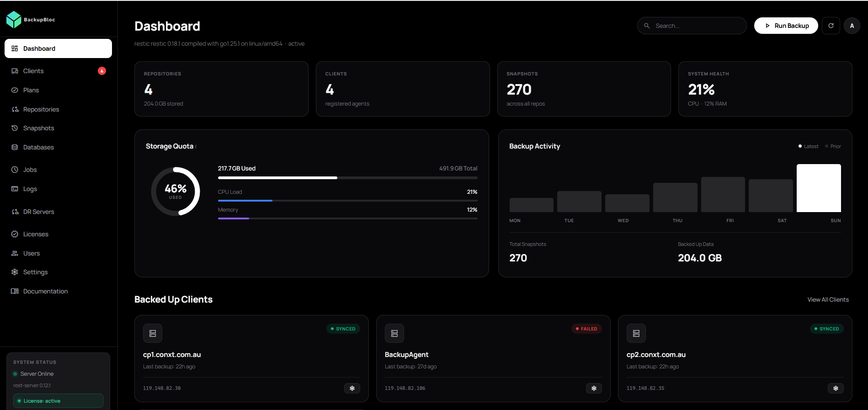Open the user avatar A menu
Screen dimensions: 868x410
[852, 26]
